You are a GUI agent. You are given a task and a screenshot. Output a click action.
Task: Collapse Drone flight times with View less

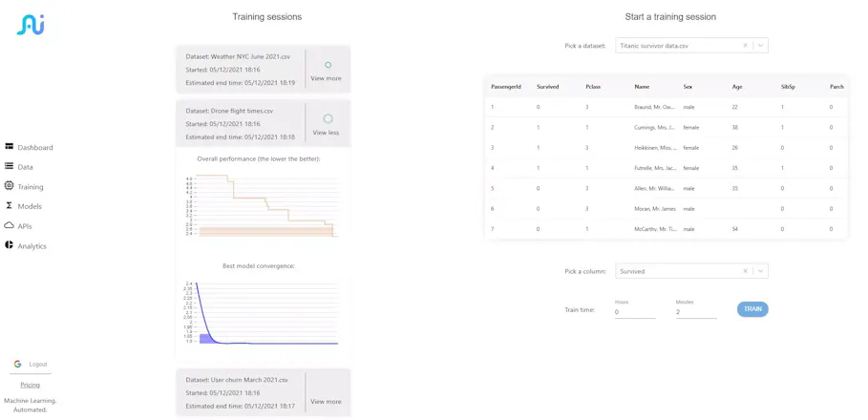pyautogui.click(x=326, y=133)
